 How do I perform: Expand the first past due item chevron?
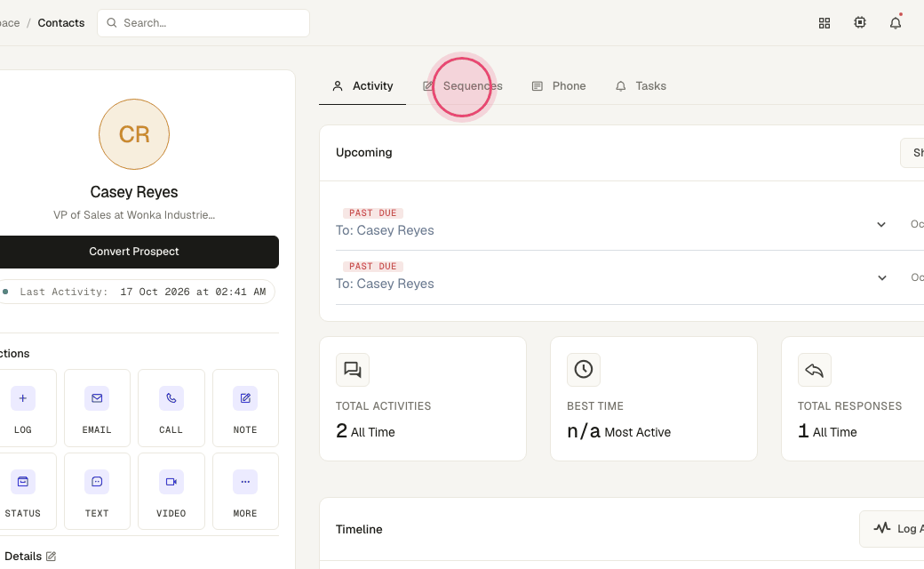tap(881, 225)
